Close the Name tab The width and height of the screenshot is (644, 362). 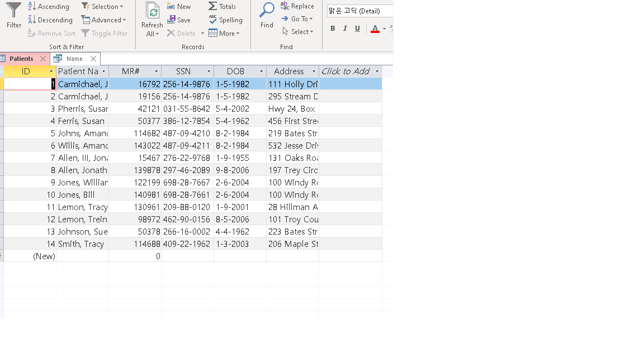tap(93, 59)
